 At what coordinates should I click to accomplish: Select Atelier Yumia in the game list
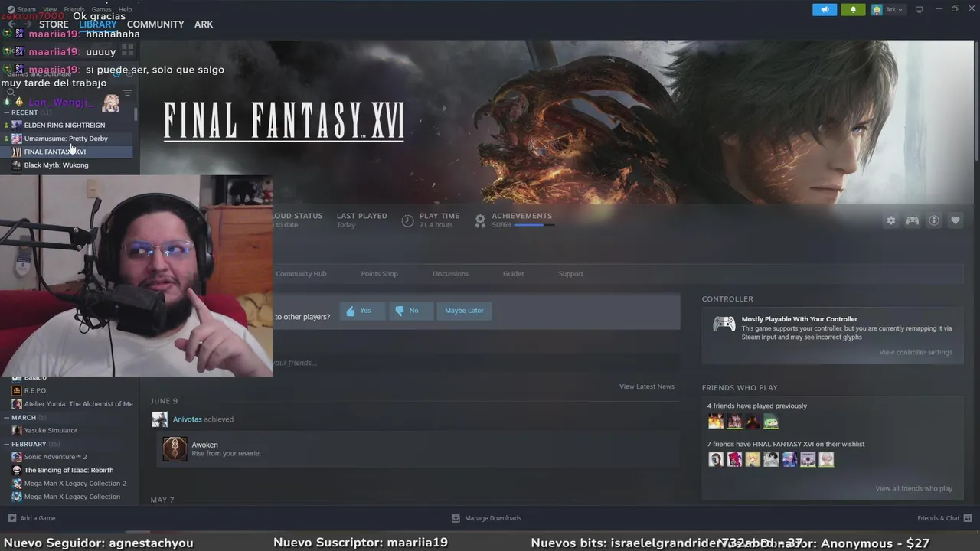[78, 404]
